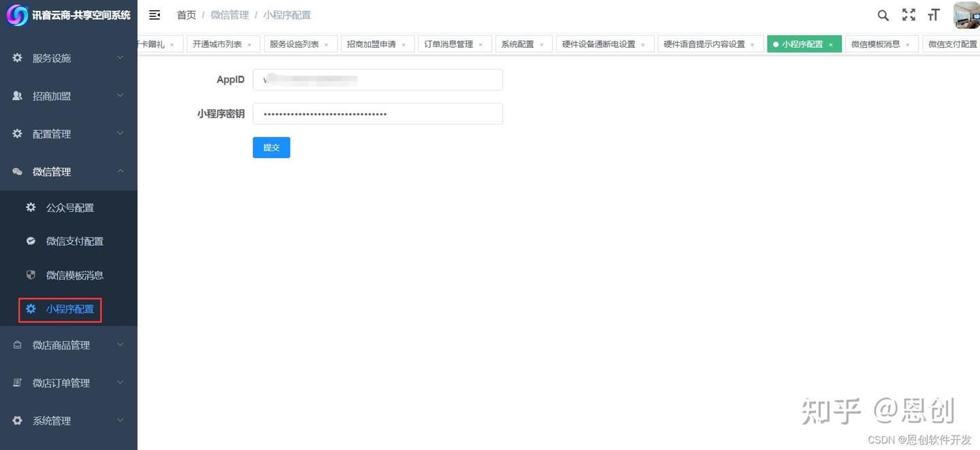Viewport: 980px width, 450px height.
Task: Toggle fullscreen icon in header
Action: 909,15
